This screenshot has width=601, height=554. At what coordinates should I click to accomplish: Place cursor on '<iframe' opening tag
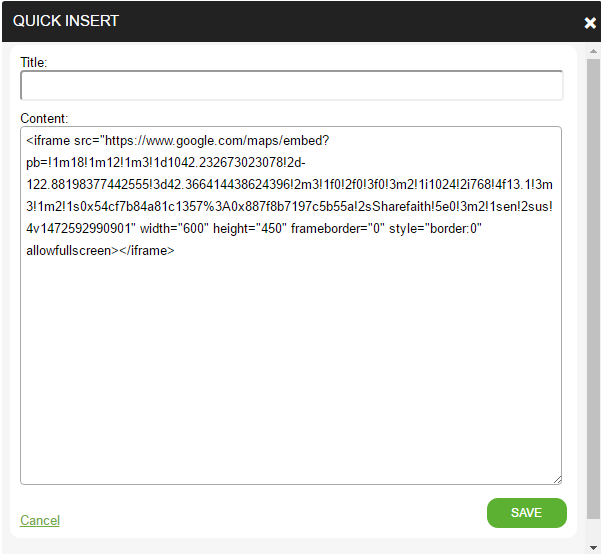[48, 141]
